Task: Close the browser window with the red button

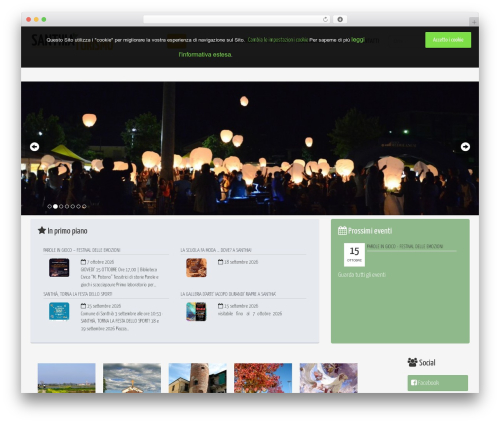Action: [x=29, y=19]
